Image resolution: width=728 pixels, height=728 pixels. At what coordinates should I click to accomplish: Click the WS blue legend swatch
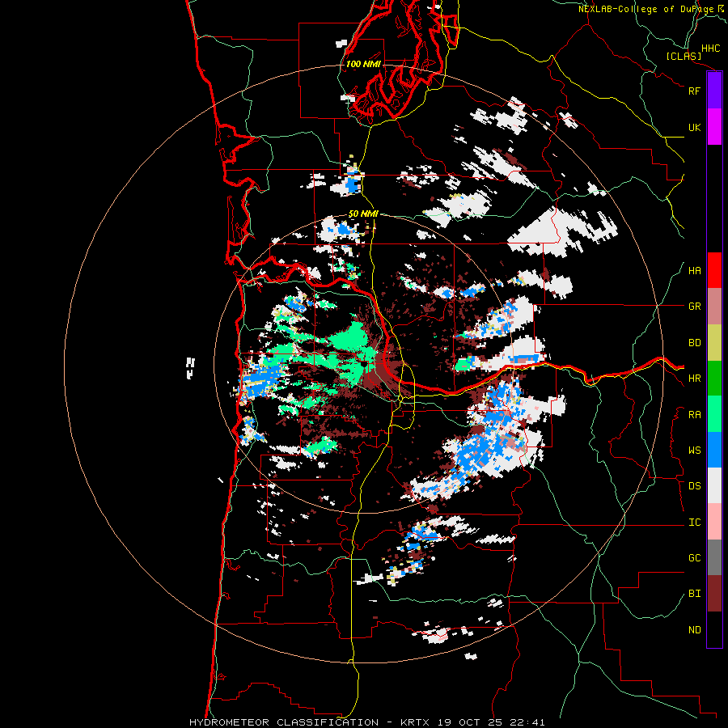tap(714, 450)
